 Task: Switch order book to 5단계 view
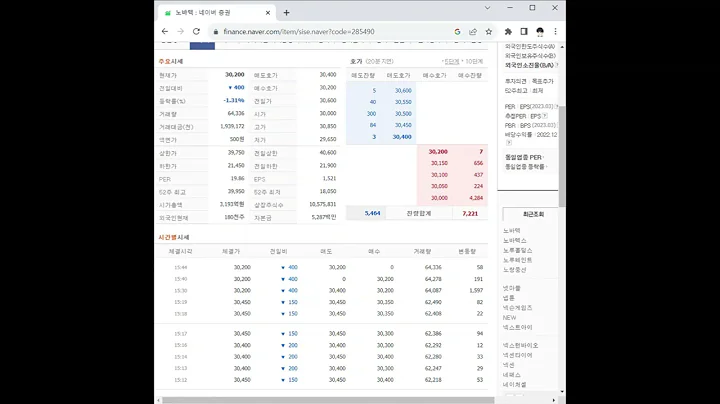[451, 62]
